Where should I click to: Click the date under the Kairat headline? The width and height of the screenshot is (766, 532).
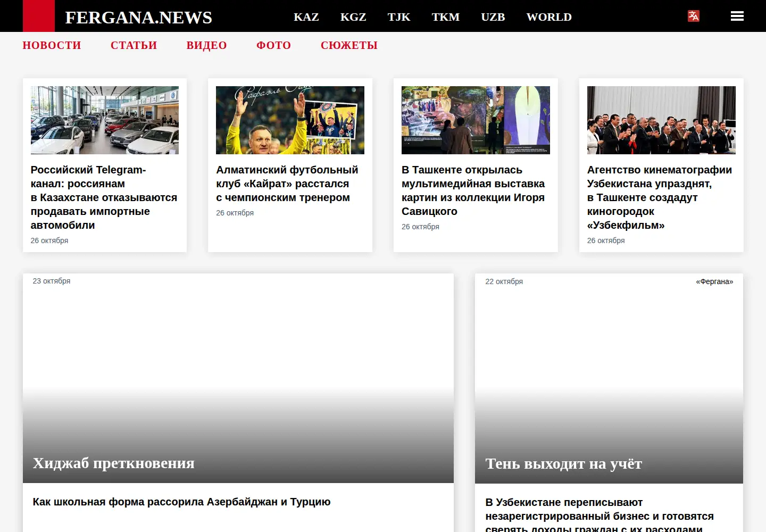[x=235, y=213]
